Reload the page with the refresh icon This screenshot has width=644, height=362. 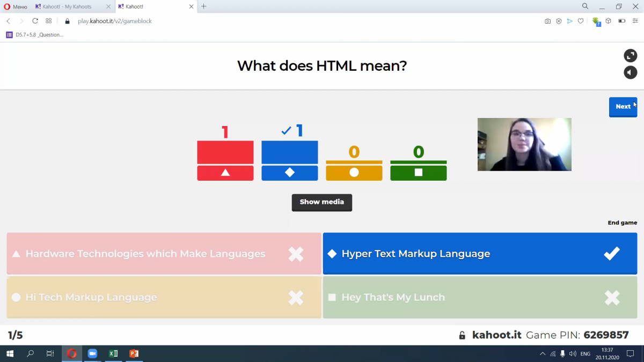coord(35,21)
